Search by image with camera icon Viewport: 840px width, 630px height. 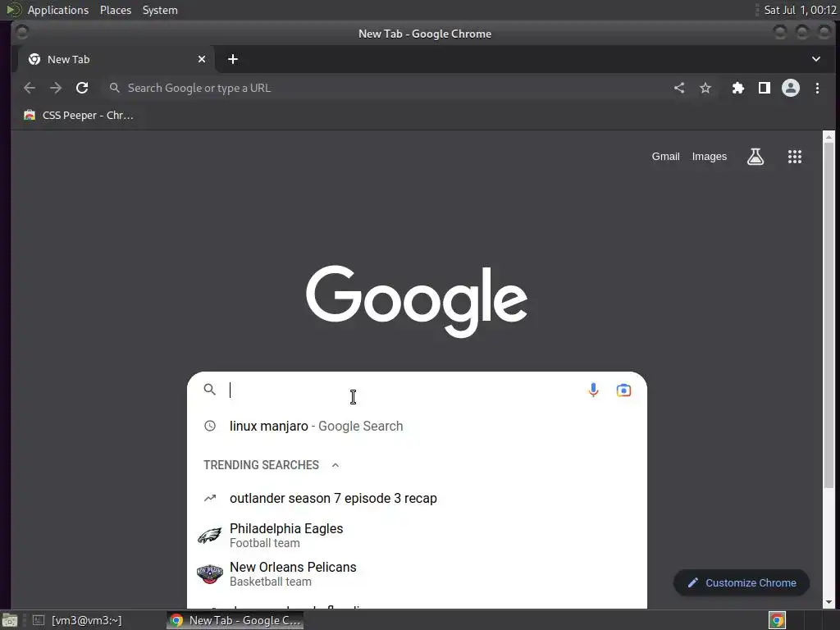pos(623,390)
